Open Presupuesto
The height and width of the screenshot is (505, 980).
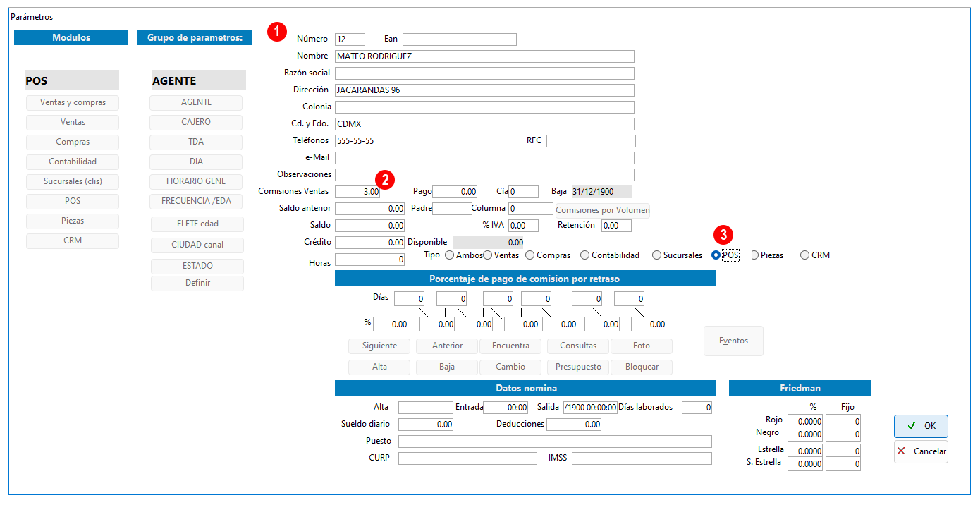(578, 367)
